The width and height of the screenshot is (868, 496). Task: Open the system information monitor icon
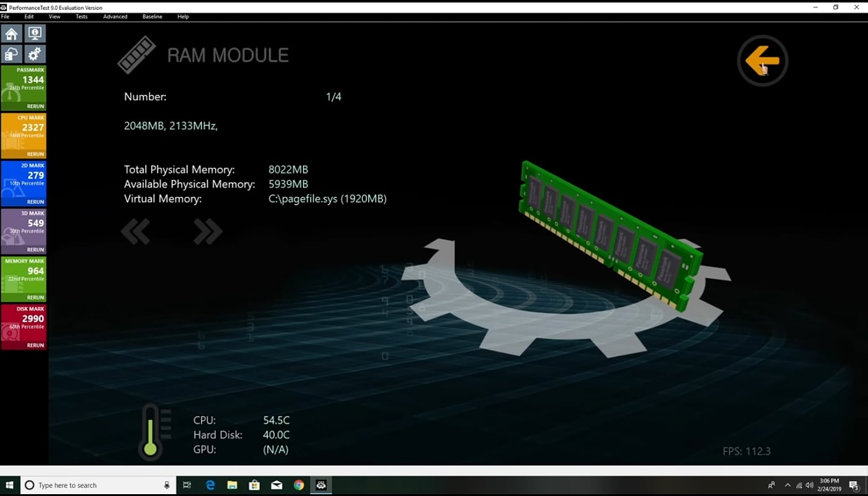pos(35,33)
